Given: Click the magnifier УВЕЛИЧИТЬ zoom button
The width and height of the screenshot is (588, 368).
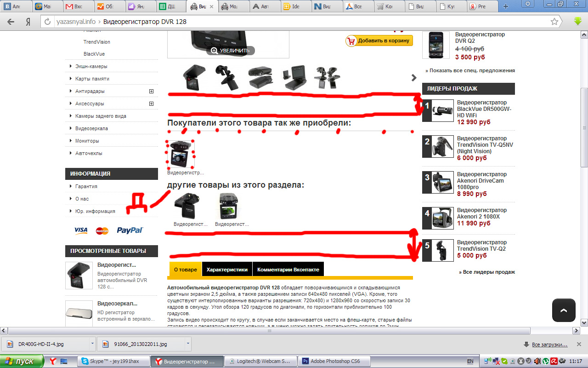Looking at the screenshot, I should [230, 51].
